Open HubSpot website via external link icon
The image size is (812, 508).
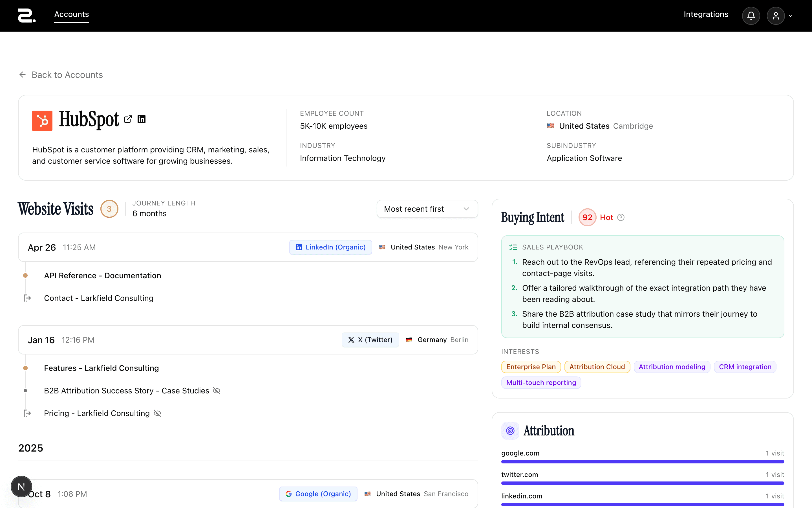coord(128,119)
